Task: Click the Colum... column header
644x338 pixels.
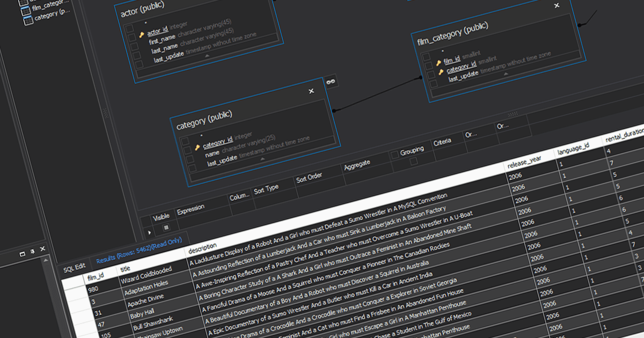Action: click(240, 196)
